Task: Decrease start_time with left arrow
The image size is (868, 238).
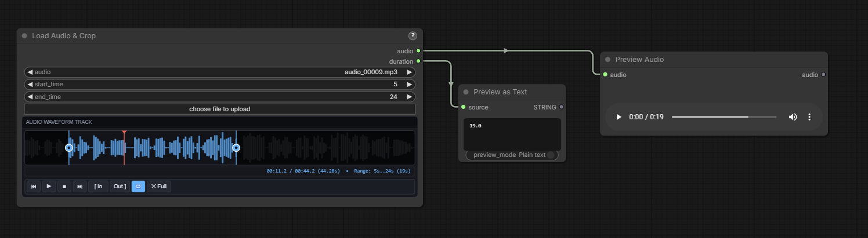Action: 30,85
